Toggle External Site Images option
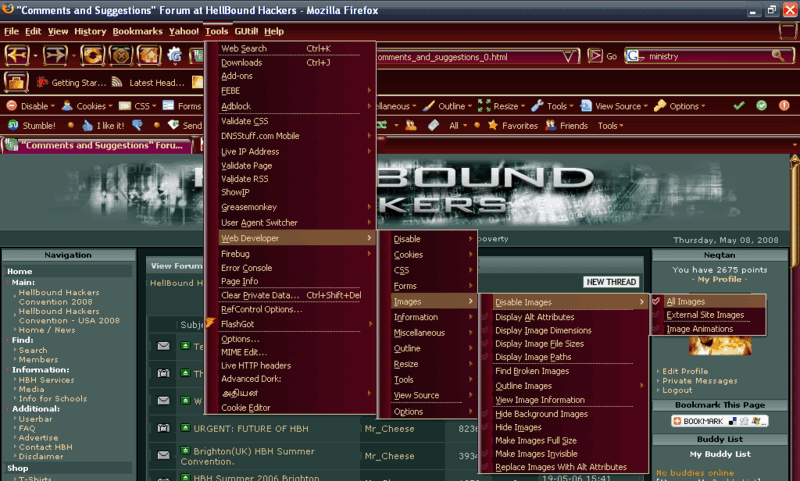This screenshot has height=481, width=800. pyautogui.click(x=710, y=315)
